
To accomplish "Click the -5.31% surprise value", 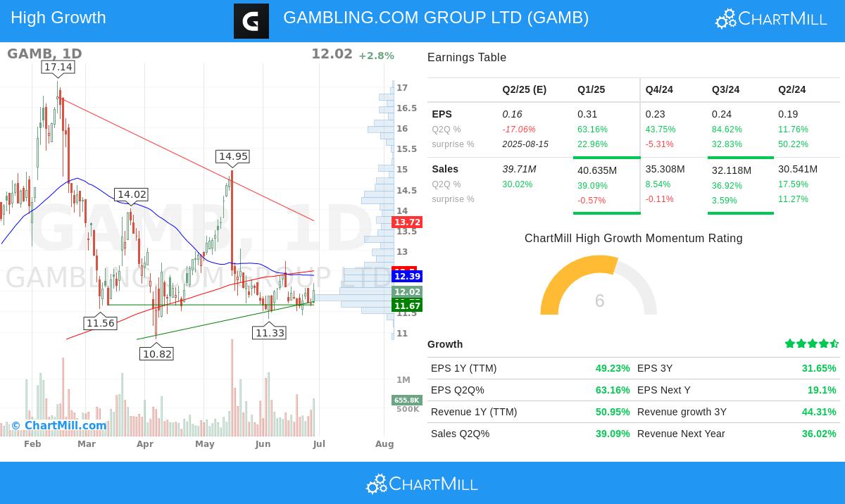I will [659, 144].
